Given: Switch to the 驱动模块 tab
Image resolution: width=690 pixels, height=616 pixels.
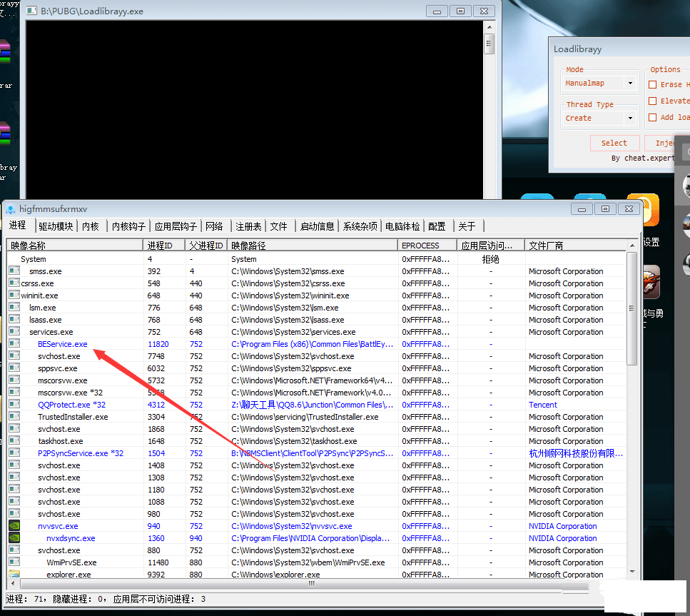Looking at the screenshot, I should [56, 226].
